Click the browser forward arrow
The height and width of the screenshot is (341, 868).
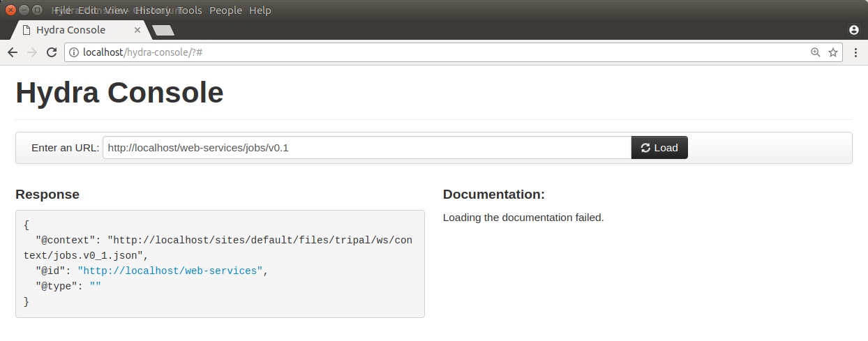31,52
